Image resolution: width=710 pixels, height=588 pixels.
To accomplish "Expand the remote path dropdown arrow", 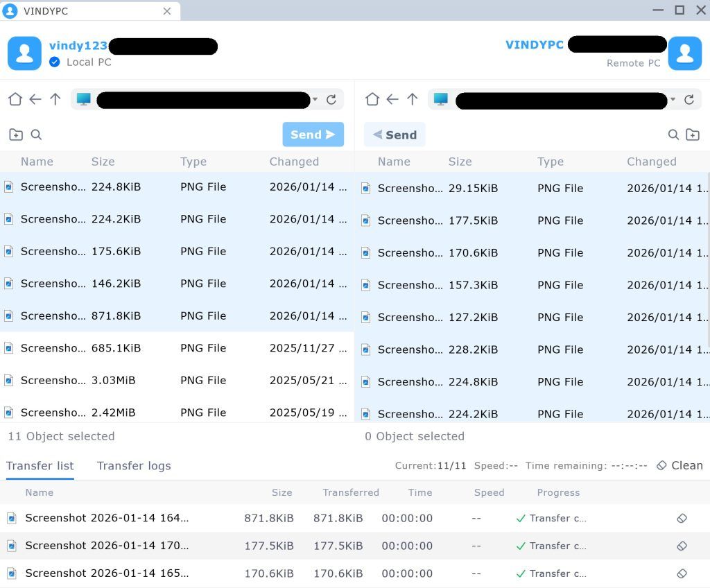I will (x=673, y=99).
